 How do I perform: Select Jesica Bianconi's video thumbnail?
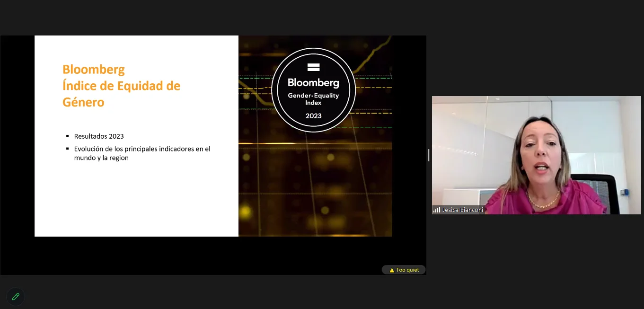click(536, 155)
